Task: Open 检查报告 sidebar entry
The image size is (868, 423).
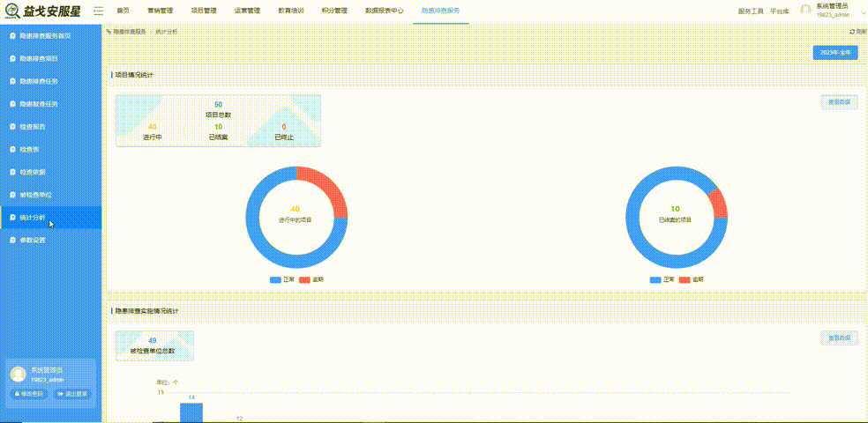Action: tap(50, 127)
